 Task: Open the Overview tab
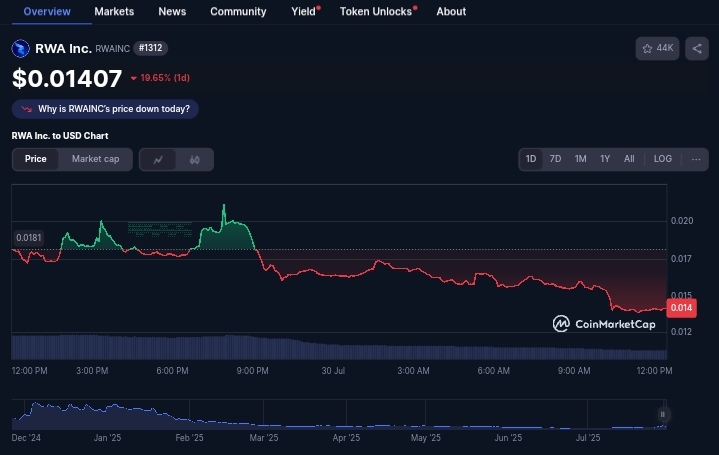(47, 11)
